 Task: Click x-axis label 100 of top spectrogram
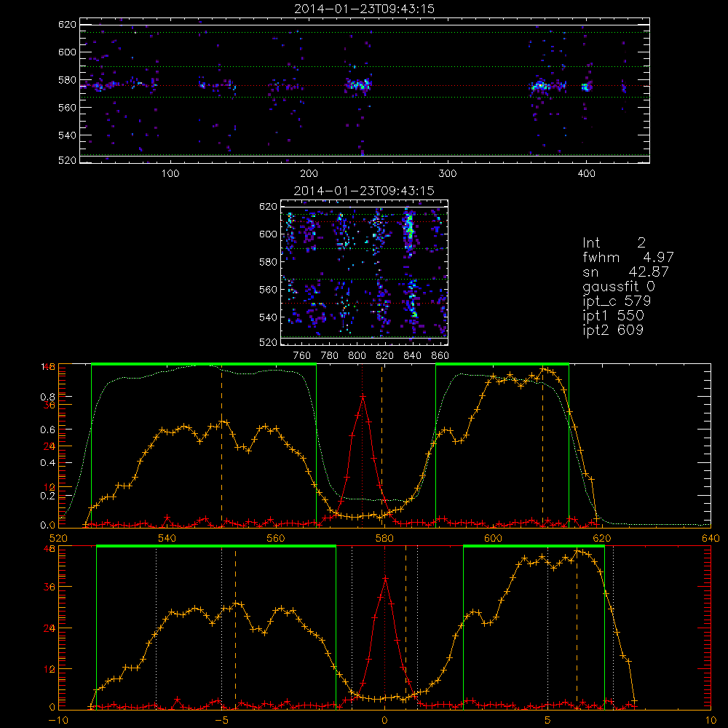coord(170,174)
